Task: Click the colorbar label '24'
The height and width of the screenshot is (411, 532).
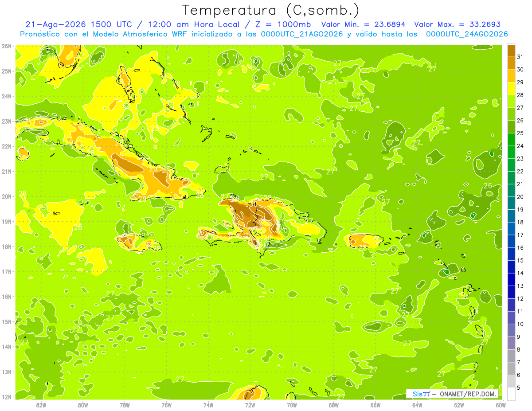Action: coord(520,146)
